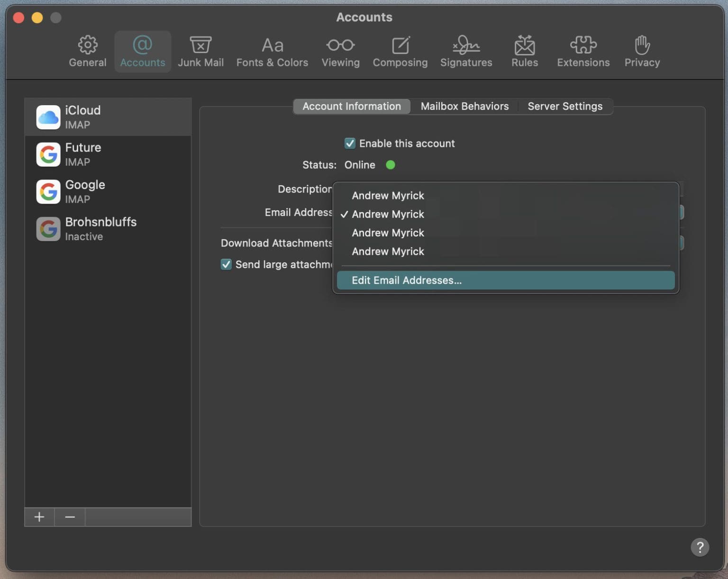
Task: Select the checked Andrew Myrick address
Action: click(x=388, y=214)
